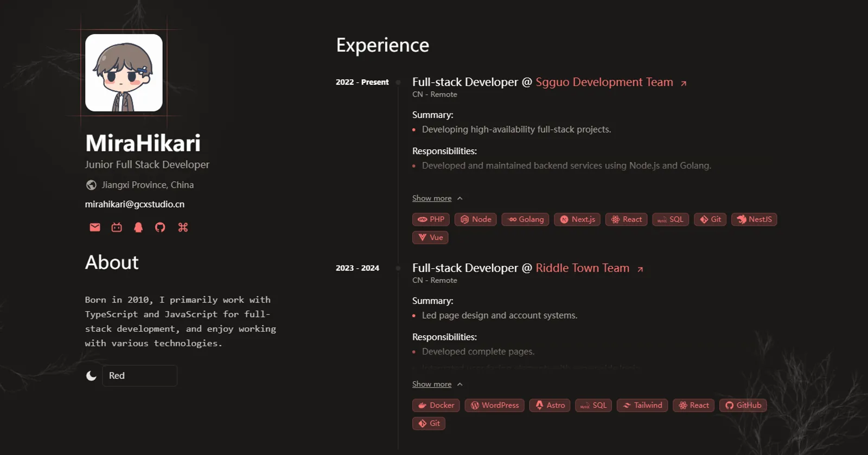
Task: Toggle dark mode with the moon icon
Action: click(91, 376)
